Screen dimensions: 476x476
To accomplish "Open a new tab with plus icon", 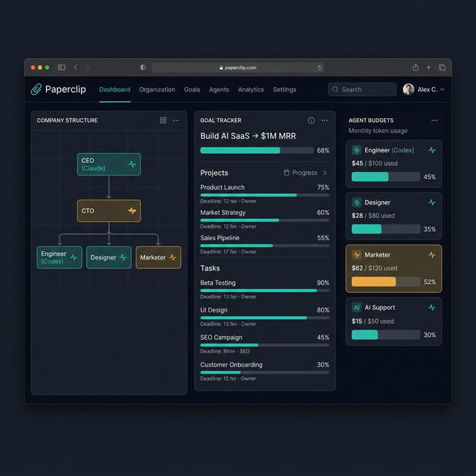I will point(428,68).
